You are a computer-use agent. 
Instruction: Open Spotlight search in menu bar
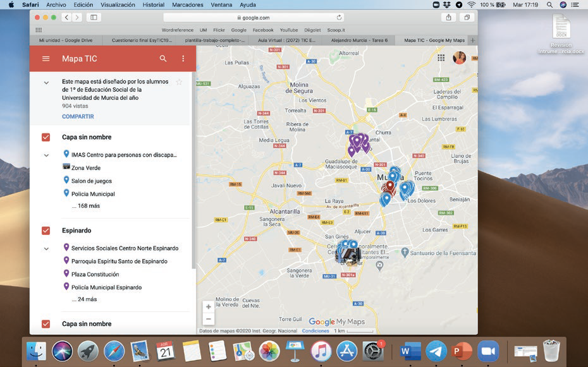(549, 5)
